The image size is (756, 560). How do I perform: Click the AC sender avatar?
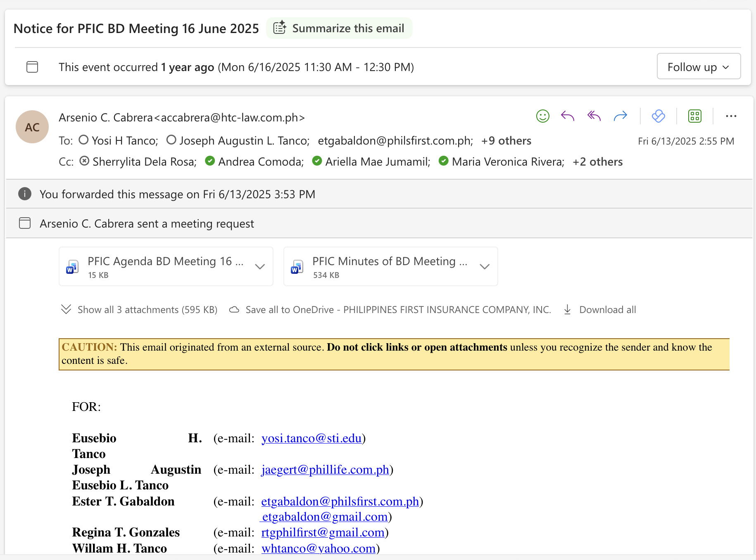pos(32,127)
